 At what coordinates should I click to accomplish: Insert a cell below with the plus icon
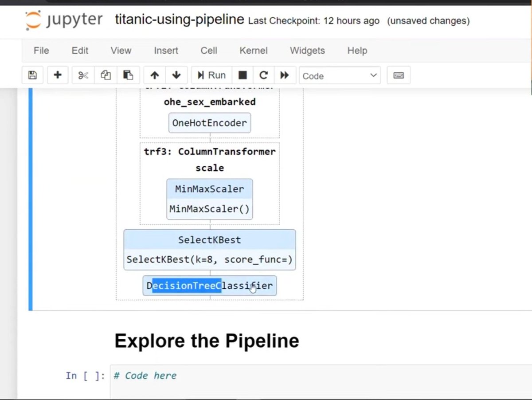tap(57, 75)
